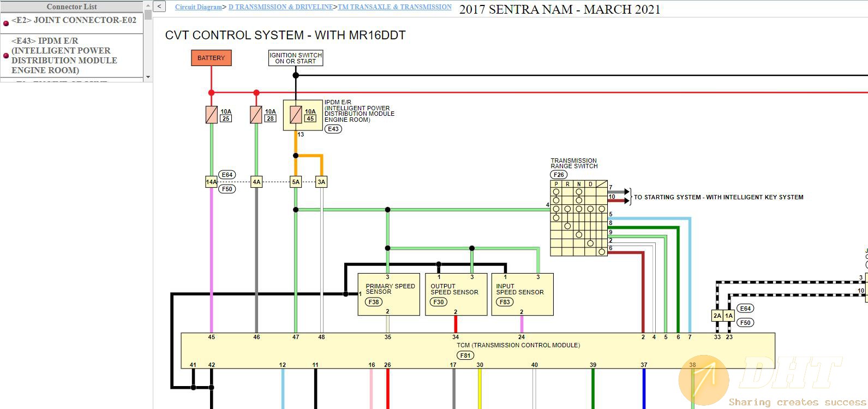Click the red bullet beside E2 connector
This screenshot has height=409, width=868.
pos(6,23)
